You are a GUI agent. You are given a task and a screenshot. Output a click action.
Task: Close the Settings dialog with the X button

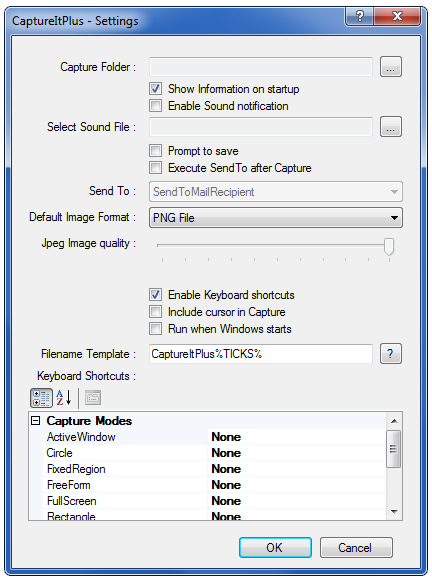pyautogui.click(x=397, y=16)
